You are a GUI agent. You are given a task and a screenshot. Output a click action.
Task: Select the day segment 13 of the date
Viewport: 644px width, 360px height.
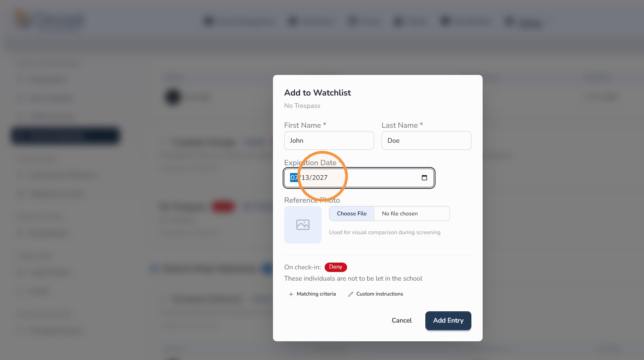(x=306, y=178)
